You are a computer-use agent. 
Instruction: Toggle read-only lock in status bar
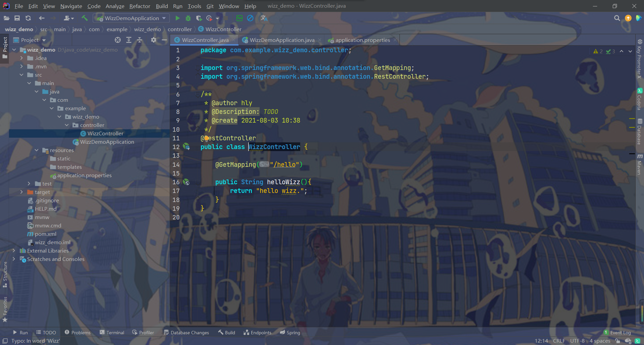click(618, 341)
